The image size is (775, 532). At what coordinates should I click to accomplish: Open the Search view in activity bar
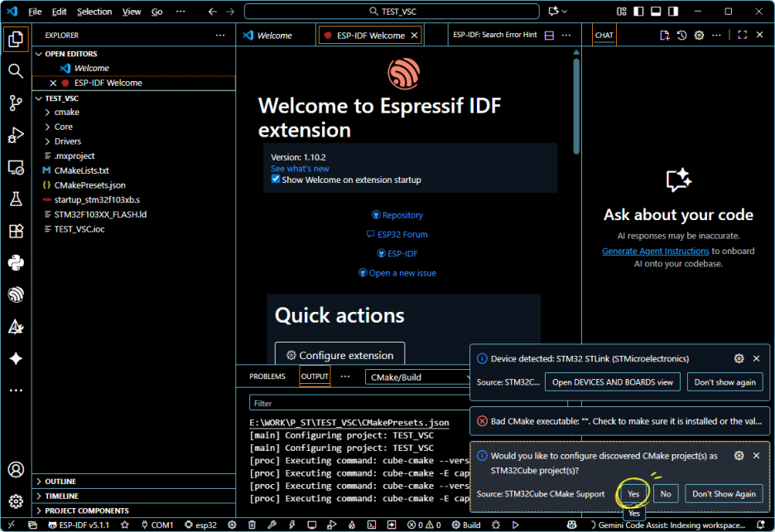16,71
